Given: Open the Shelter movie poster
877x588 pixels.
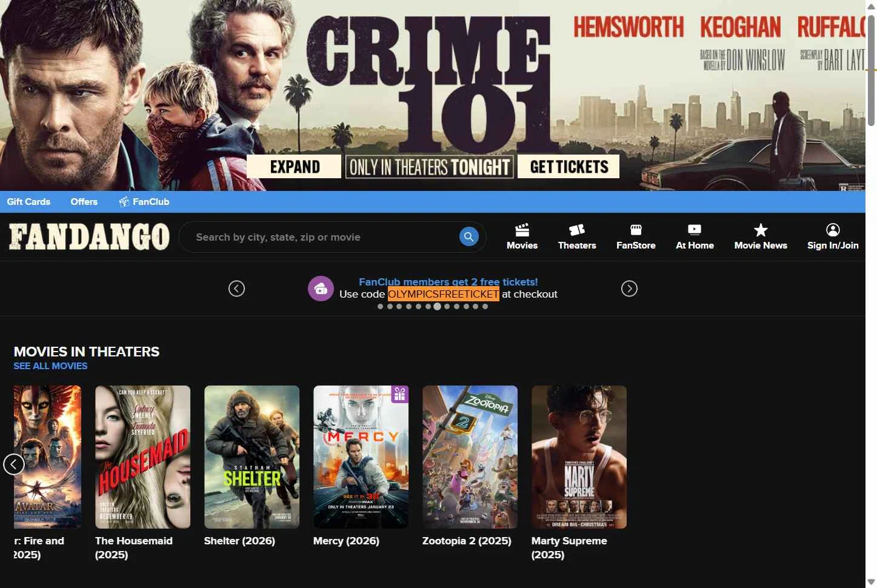Looking at the screenshot, I should (x=252, y=457).
